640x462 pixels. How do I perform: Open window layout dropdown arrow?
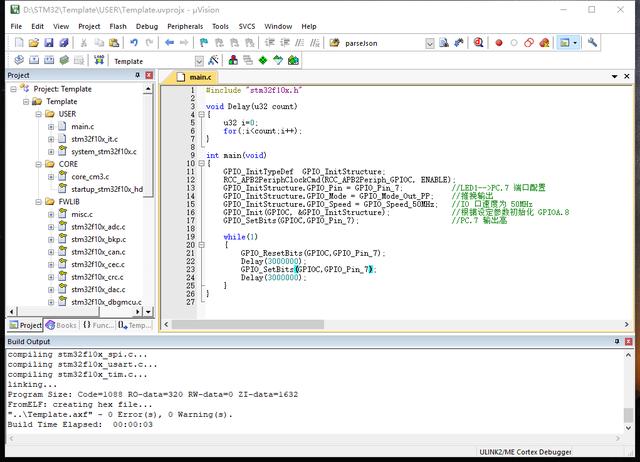[575, 42]
